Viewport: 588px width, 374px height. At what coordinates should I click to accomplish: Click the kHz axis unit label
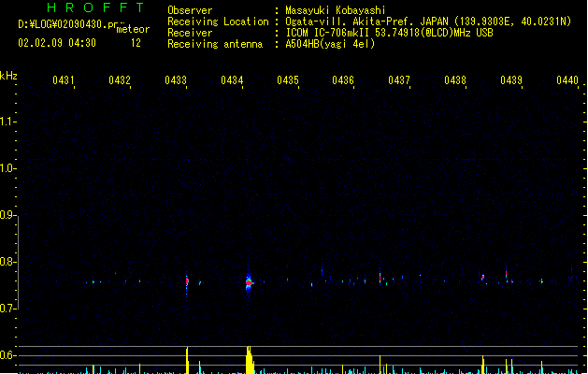point(8,76)
